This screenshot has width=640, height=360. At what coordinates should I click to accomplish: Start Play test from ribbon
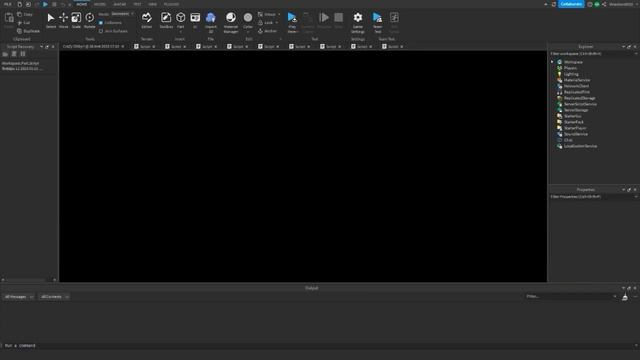(292, 22)
